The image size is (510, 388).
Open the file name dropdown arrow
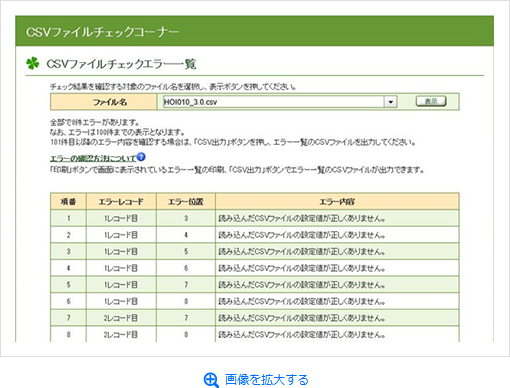(x=390, y=102)
